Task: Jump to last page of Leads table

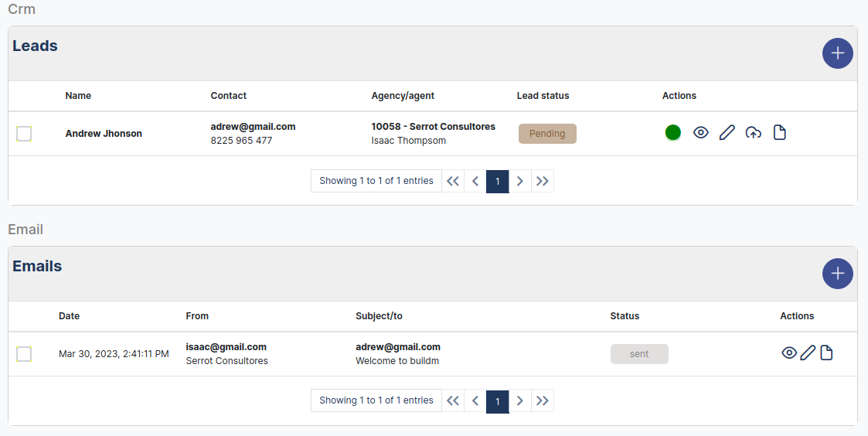Action: (x=543, y=181)
